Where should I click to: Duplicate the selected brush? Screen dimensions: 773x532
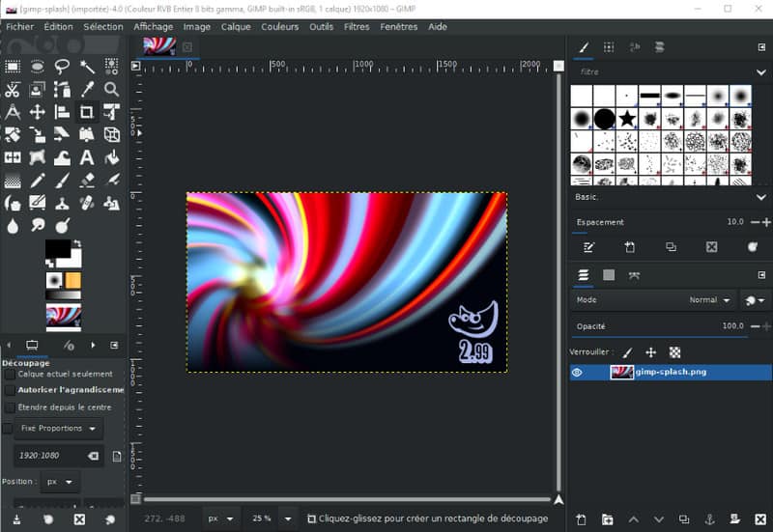coord(671,247)
